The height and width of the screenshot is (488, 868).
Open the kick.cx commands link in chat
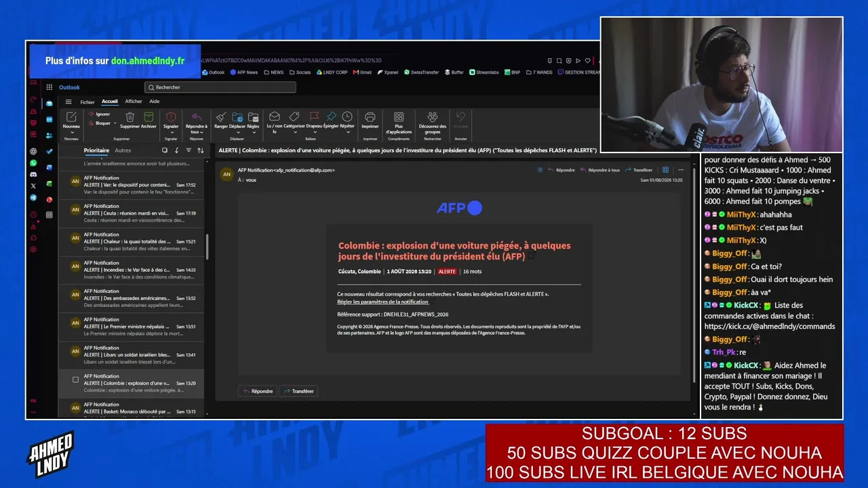click(x=770, y=326)
